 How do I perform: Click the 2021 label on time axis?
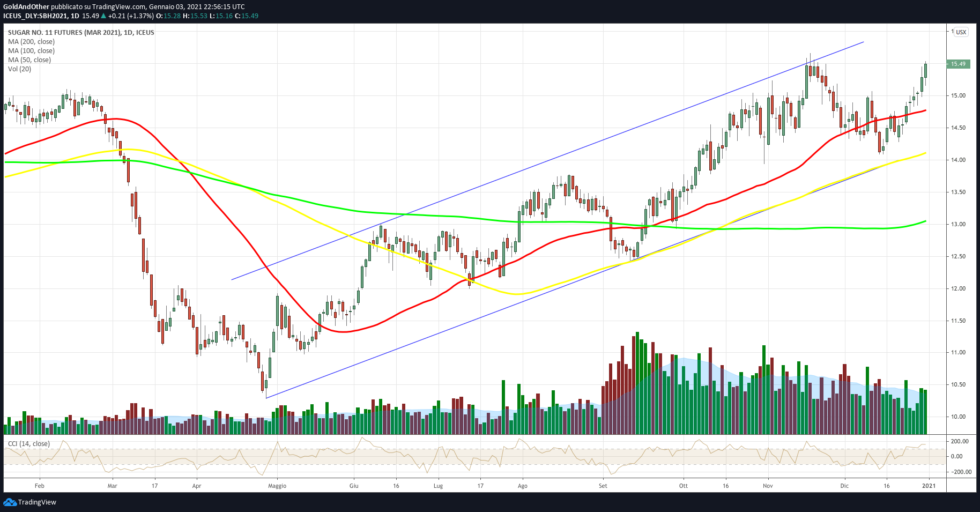929,486
